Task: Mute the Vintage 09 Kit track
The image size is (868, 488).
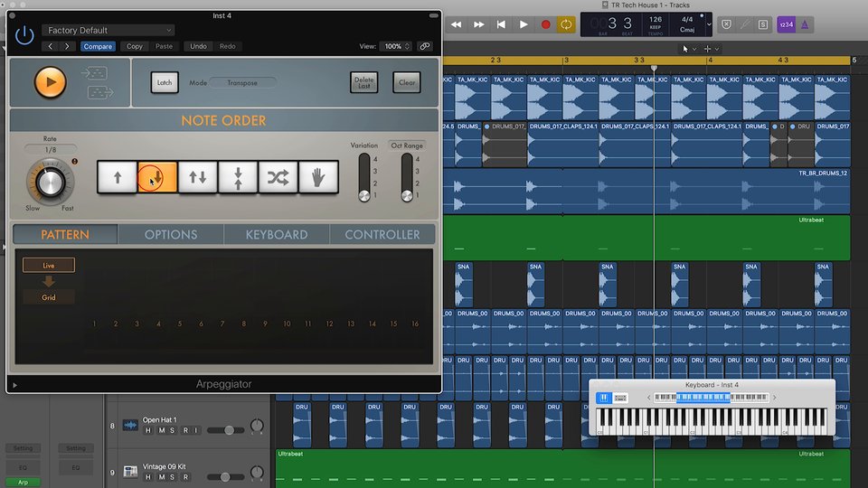Action: (x=162, y=477)
